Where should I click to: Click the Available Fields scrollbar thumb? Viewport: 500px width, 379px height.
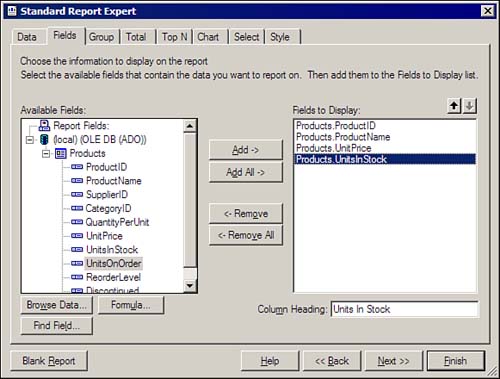pyautogui.click(x=190, y=200)
